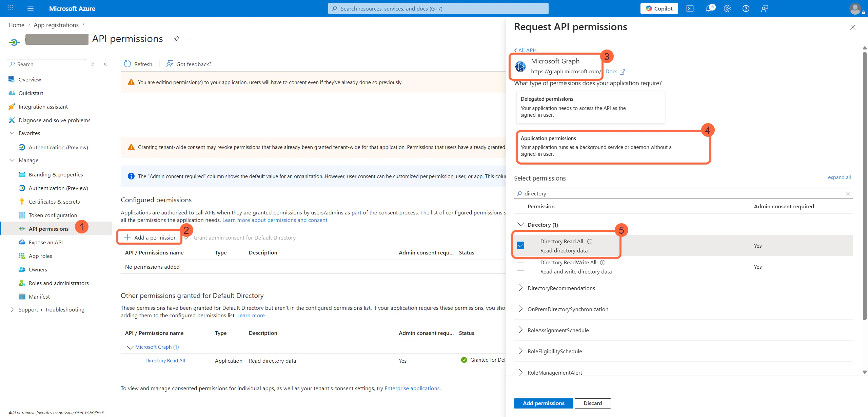Click the Home breadcrumb
The height and width of the screenshot is (417, 868).
pos(16,25)
